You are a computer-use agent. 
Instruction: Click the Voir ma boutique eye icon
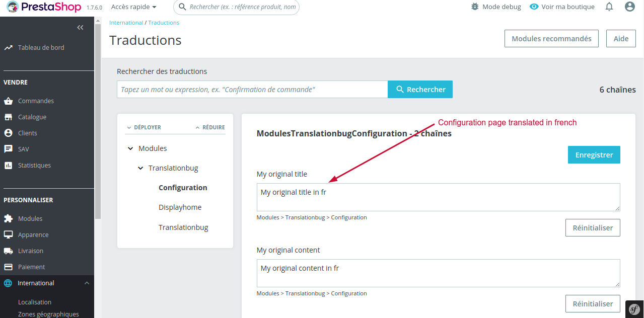[534, 7]
